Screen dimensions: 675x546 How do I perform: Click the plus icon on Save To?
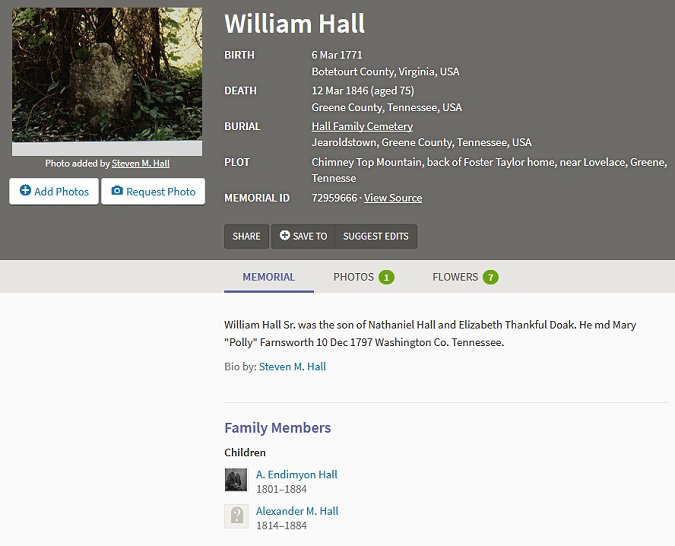[x=285, y=236]
